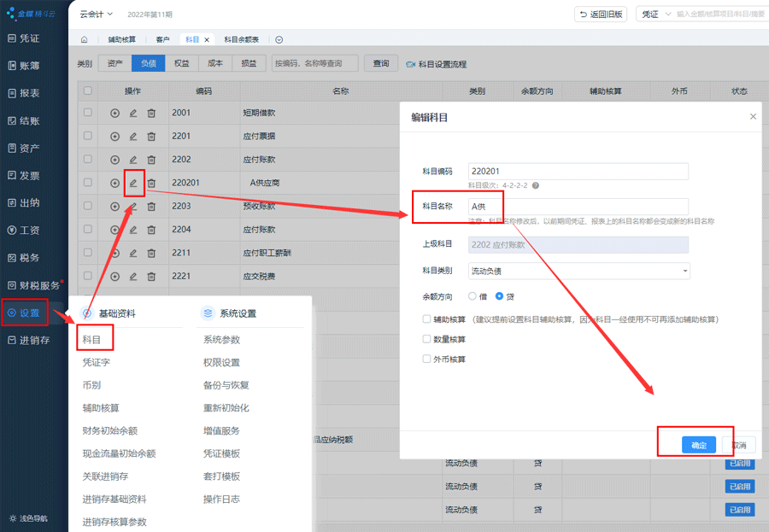This screenshot has height=532, width=769.
Task: Open the 出纳 sidebar module
Action: (x=24, y=202)
